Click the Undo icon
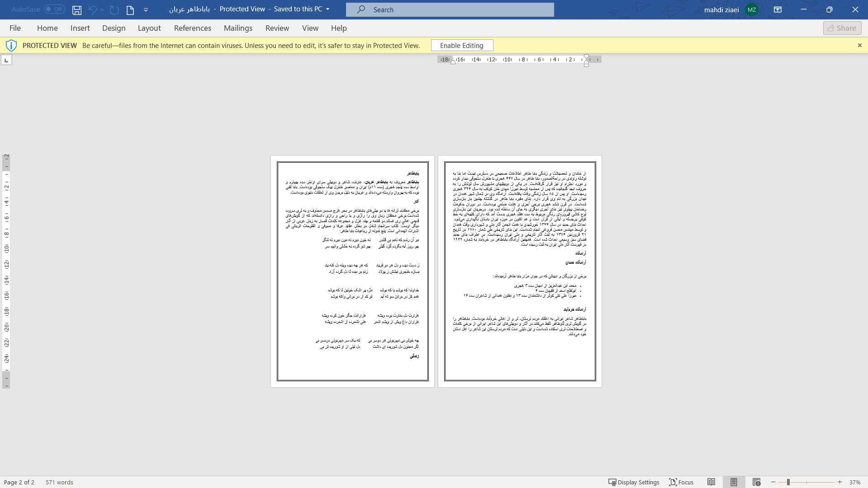The height and width of the screenshot is (488, 868). [x=92, y=9]
